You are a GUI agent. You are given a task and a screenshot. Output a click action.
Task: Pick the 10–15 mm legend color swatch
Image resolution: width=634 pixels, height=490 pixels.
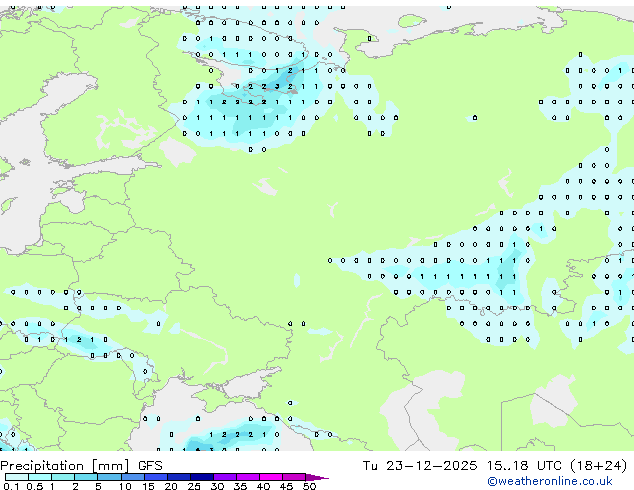(x=133, y=477)
